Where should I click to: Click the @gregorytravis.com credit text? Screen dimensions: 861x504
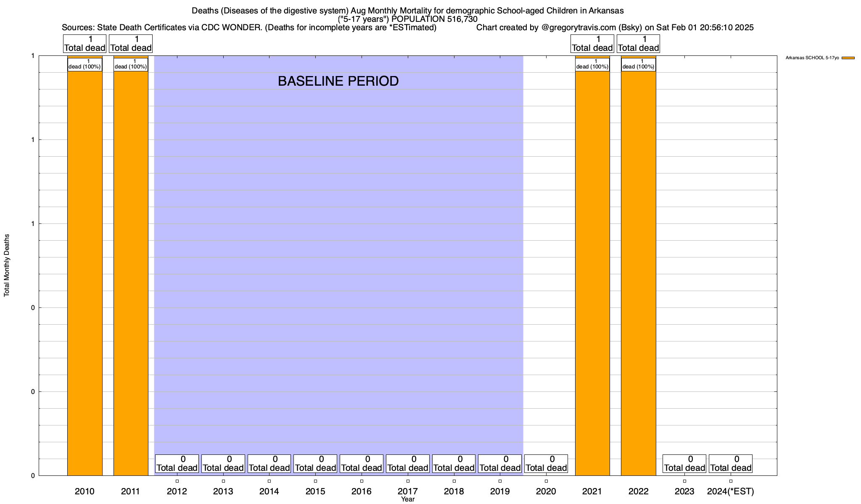[580, 28]
